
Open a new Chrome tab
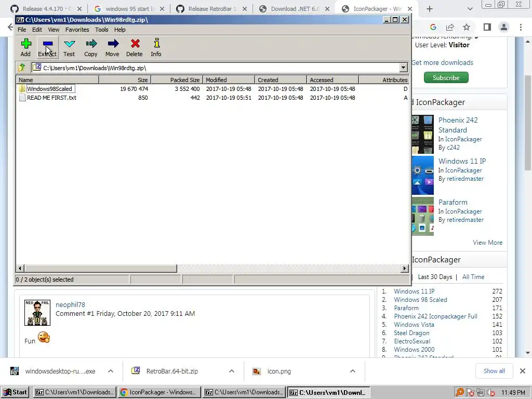pyautogui.click(x=430, y=9)
